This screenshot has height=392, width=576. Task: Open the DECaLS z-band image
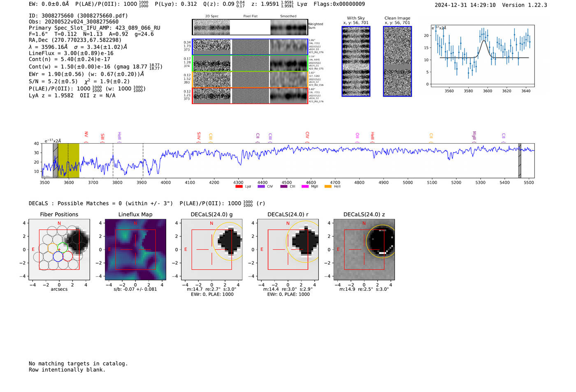(364, 249)
